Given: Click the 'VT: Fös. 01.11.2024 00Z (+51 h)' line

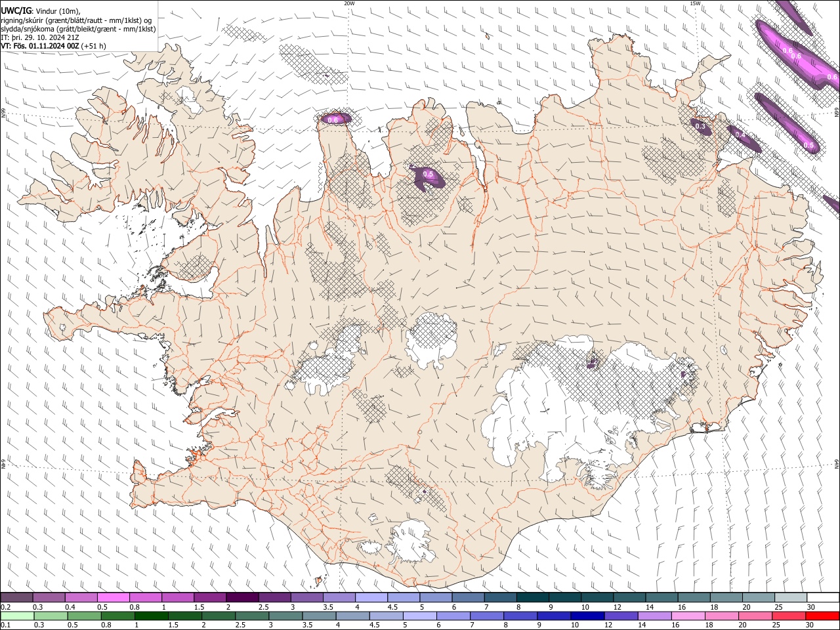Looking at the screenshot, I should (54, 46).
